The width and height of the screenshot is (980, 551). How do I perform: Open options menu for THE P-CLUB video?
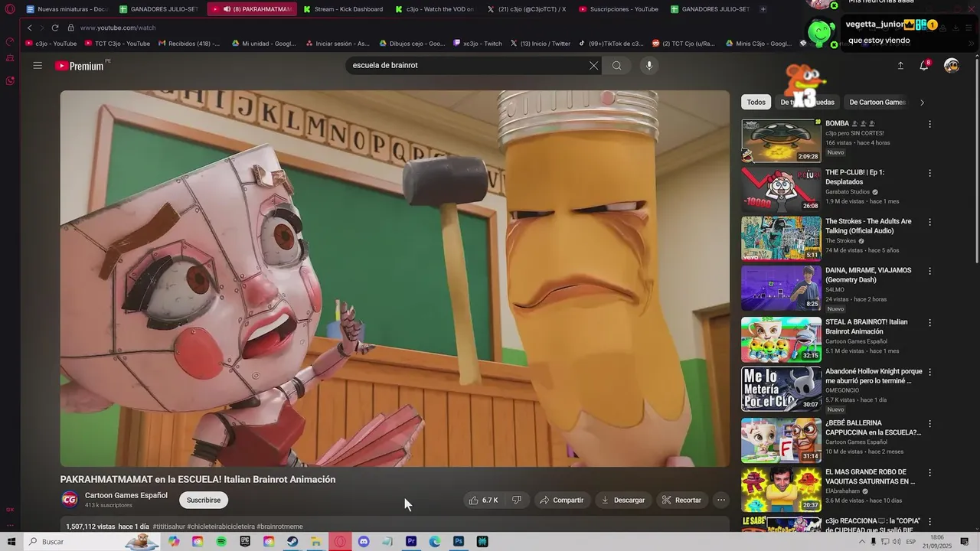[930, 173]
